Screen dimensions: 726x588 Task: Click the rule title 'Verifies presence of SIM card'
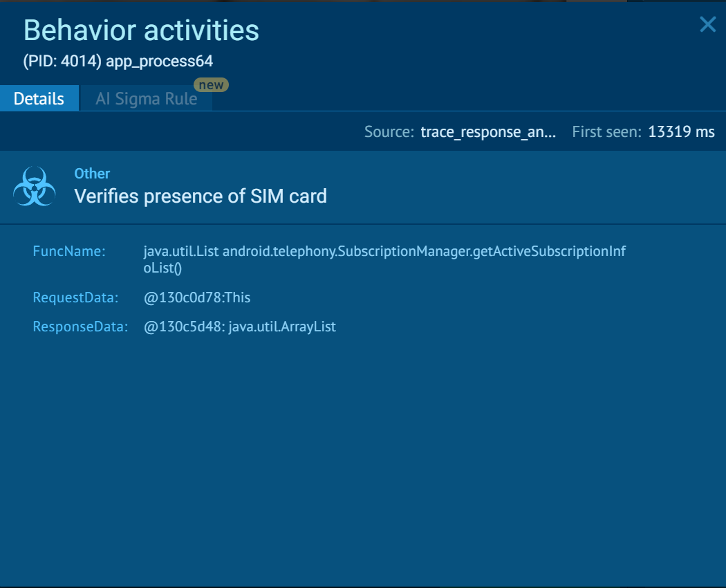click(x=200, y=196)
